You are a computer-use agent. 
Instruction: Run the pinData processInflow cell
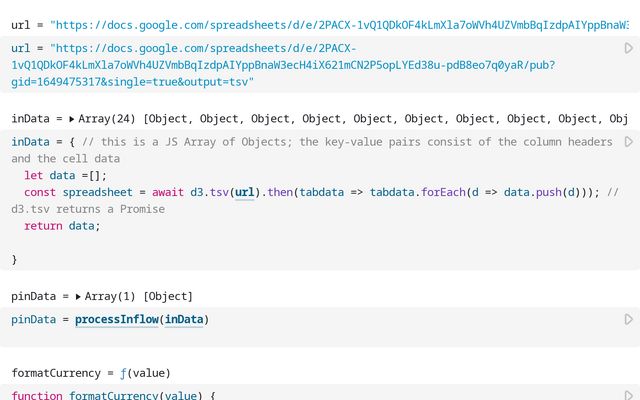tap(629, 320)
